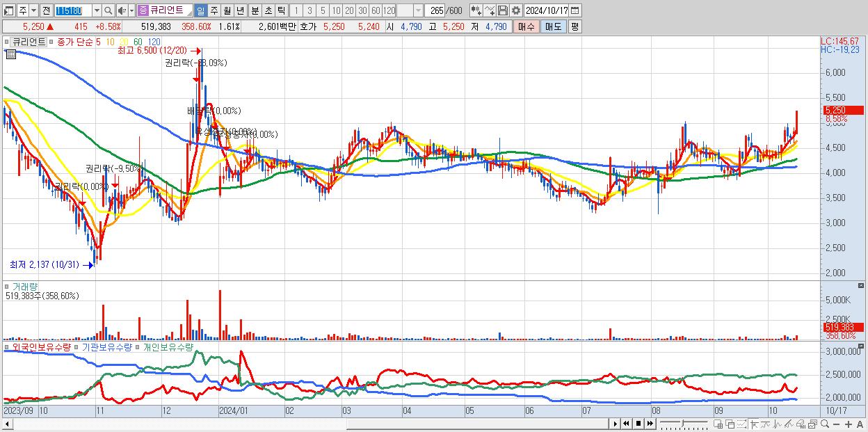Click the rewind button in replay controls
The width and height of the screenshot is (868, 432).
(627, 424)
